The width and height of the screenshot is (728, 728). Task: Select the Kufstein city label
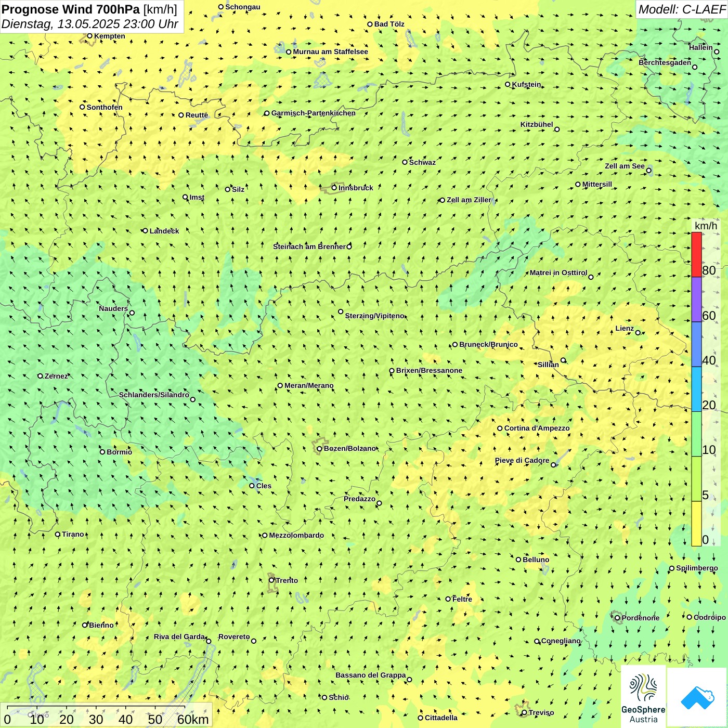tap(527, 84)
